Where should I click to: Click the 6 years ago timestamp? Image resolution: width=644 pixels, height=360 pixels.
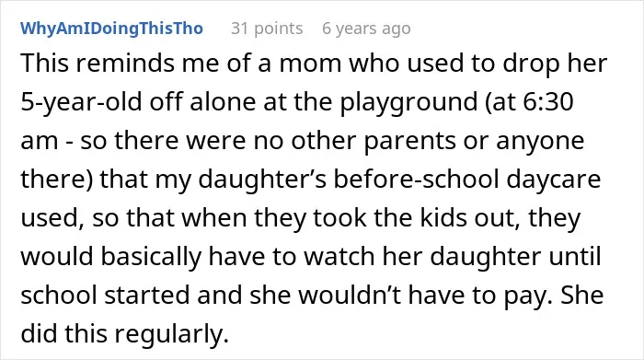366,29
